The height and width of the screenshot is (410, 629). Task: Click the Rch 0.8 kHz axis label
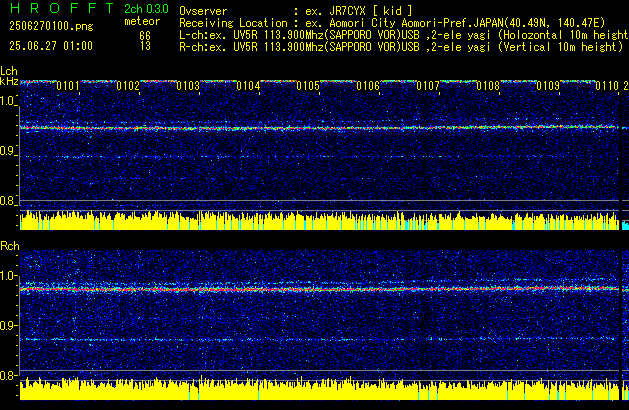pyautogui.click(x=8, y=375)
